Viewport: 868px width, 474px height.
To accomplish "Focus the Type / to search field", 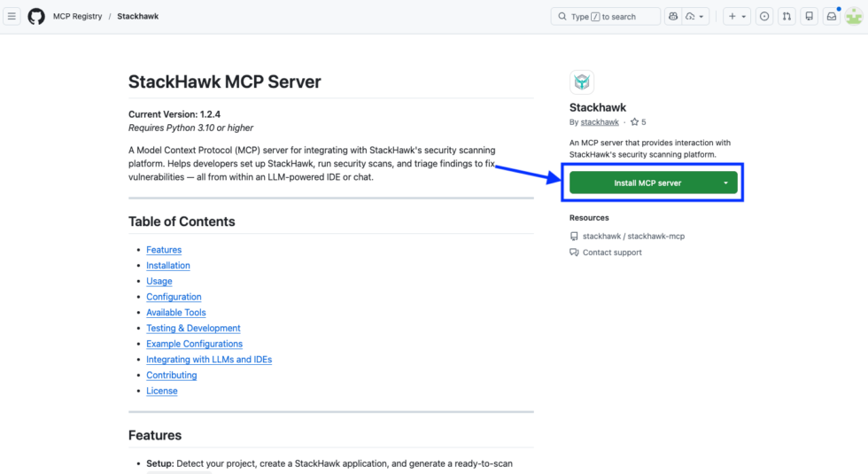I will pos(606,17).
